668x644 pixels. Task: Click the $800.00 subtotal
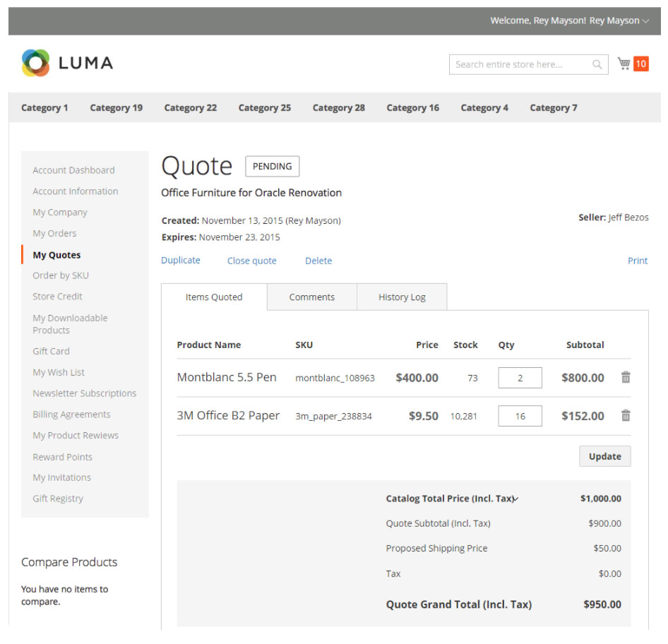point(583,378)
